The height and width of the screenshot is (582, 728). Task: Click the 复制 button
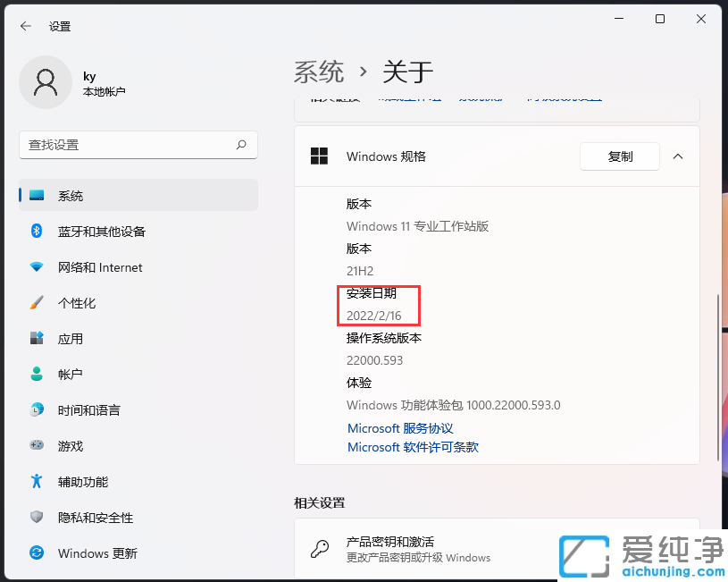[619, 156]
